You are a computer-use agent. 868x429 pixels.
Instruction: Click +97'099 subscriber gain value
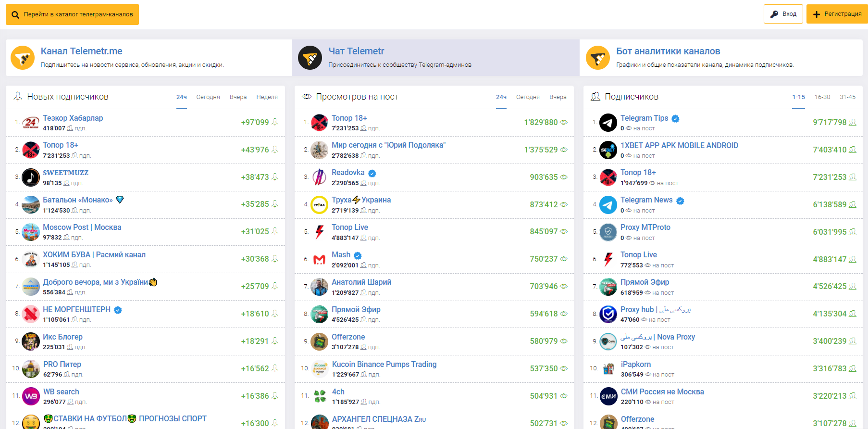[x=255, y=123]
